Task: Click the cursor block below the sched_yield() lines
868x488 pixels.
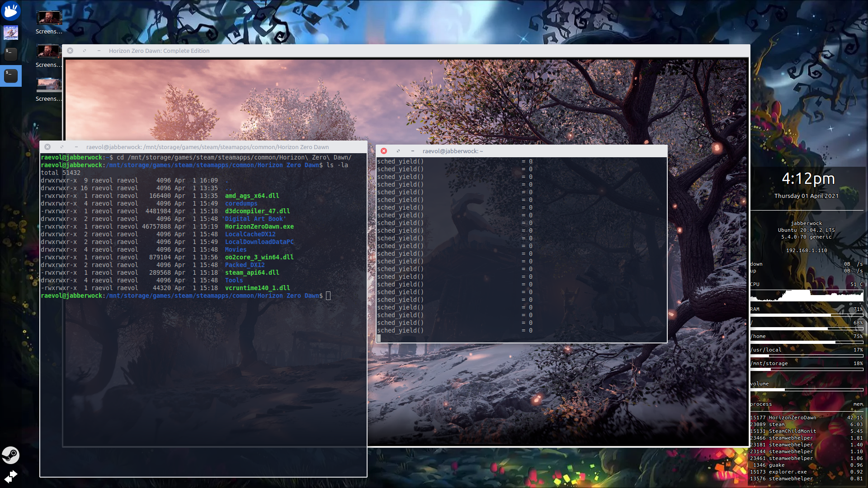Action: 379,338
